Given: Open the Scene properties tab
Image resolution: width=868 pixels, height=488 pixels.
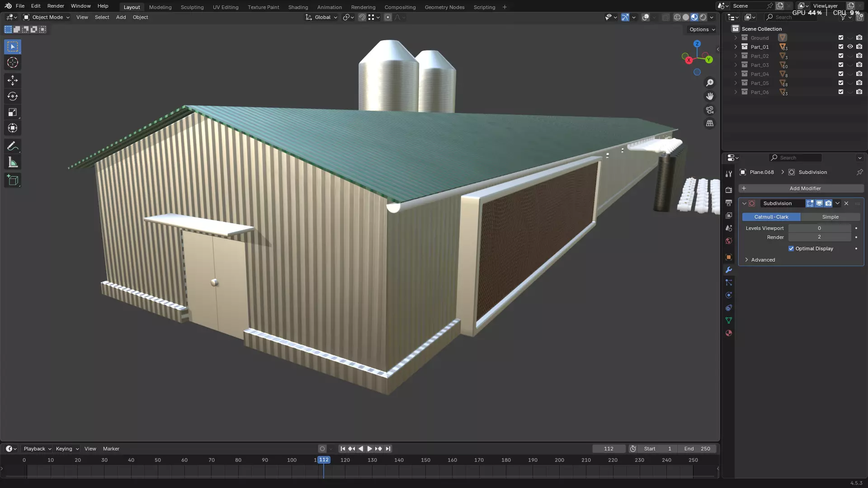Looking at the screenshot, I should 728,228.
